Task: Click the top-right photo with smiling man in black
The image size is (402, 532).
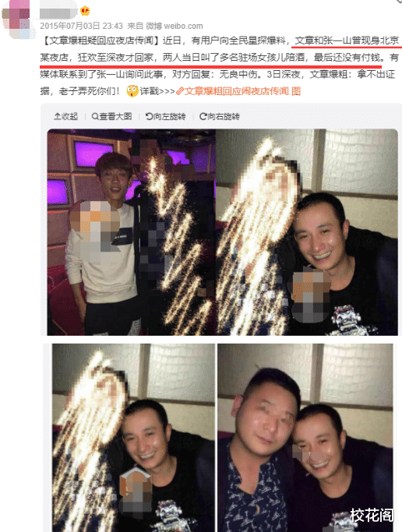Action: pos(307,232)
